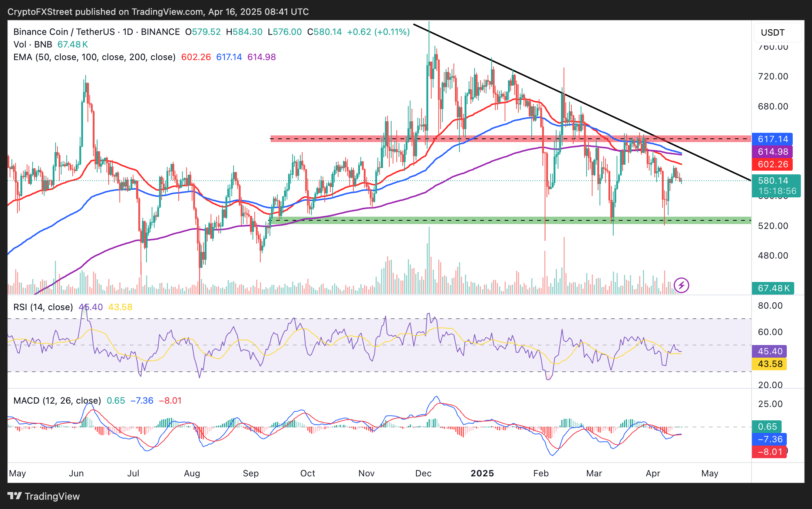This screenshot has height=509, width=812.
Task: Click the red -8.01 MACD signal tag
Action: pos(769,452)
